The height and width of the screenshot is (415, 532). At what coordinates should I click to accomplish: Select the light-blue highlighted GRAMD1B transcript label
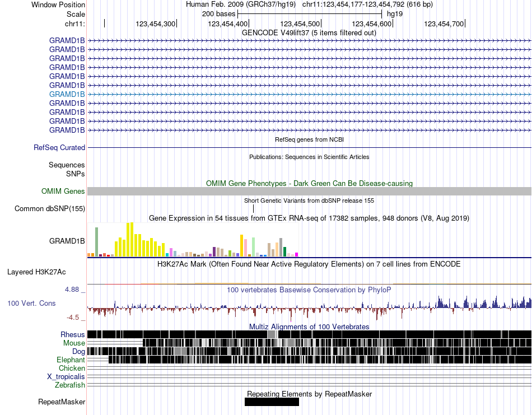coord(67,94)
